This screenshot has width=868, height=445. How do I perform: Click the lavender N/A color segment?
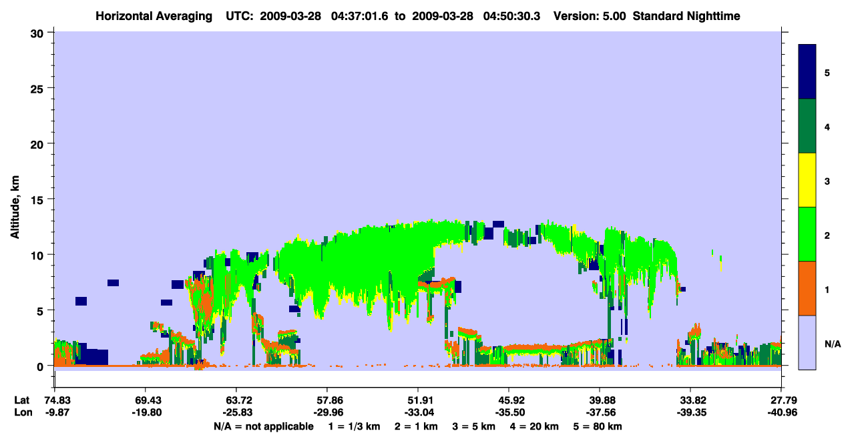coord(807,342)
